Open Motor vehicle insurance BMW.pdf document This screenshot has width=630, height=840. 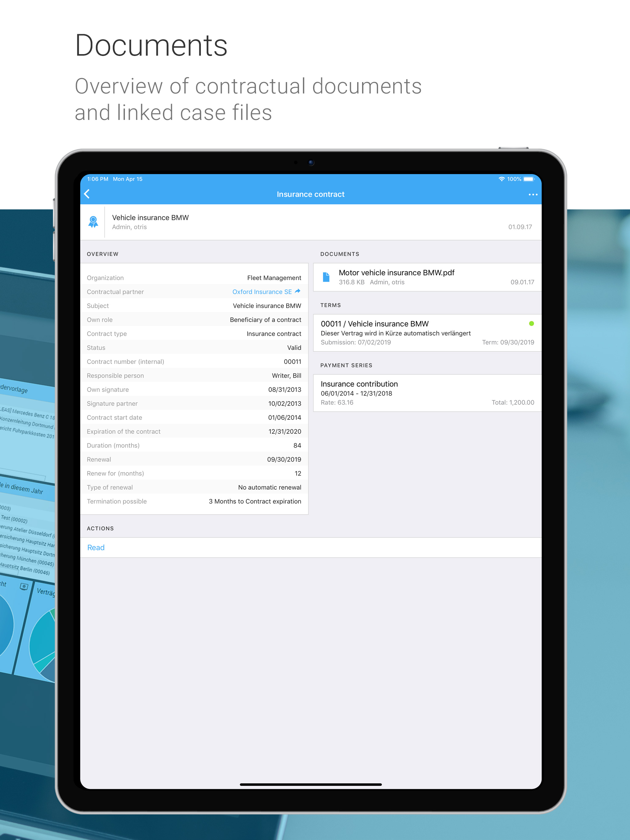point(427,277)
